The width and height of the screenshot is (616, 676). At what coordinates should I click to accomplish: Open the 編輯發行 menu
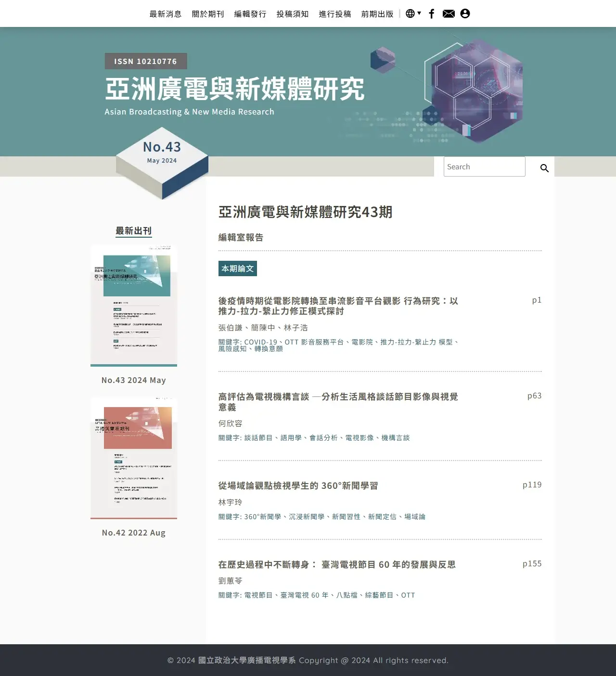pyautogui.click(x=250, y=14)
